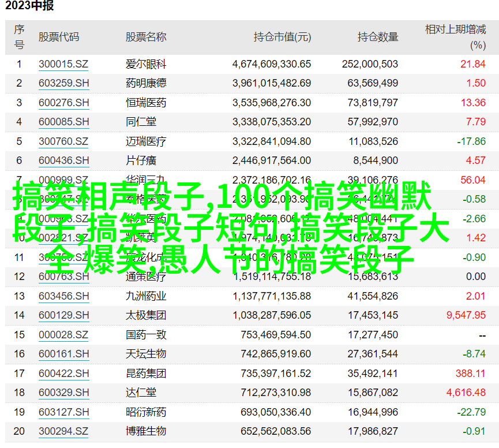Click stock code 600436.SH
Viewport: 499px width, 448px height.
click(64, 160)
